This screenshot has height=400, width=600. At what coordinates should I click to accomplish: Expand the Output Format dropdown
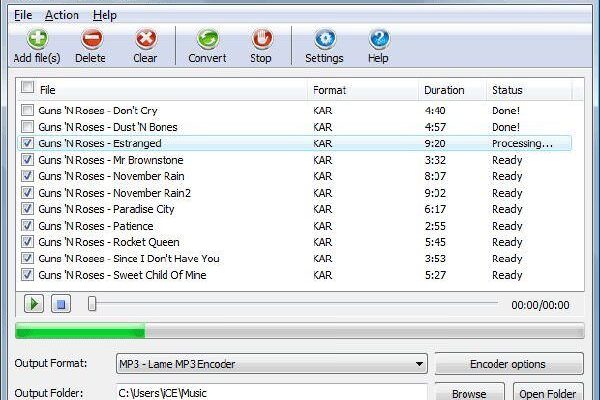(x=419, y=364)
